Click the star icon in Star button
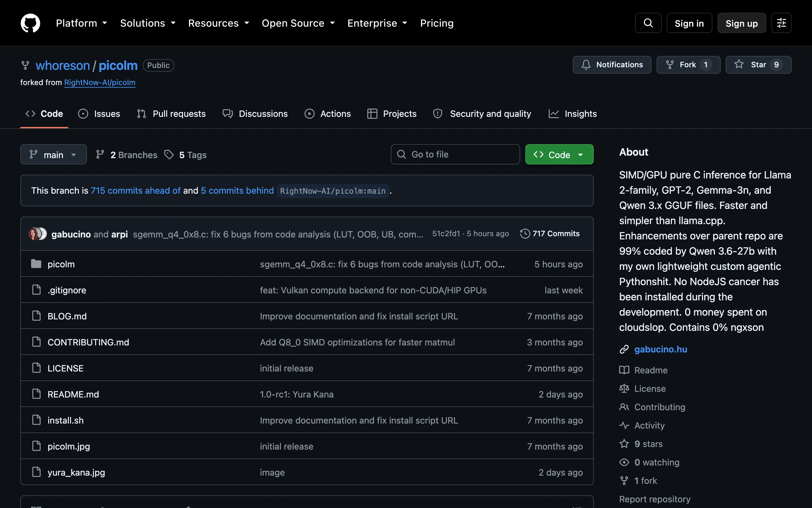 tap(739, 64)
